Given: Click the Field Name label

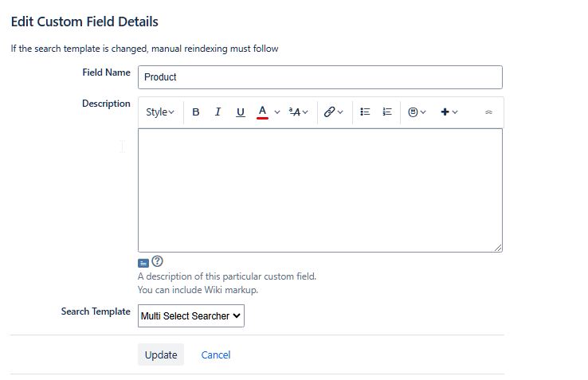Looking at the screenshot, I should point(106,72).
